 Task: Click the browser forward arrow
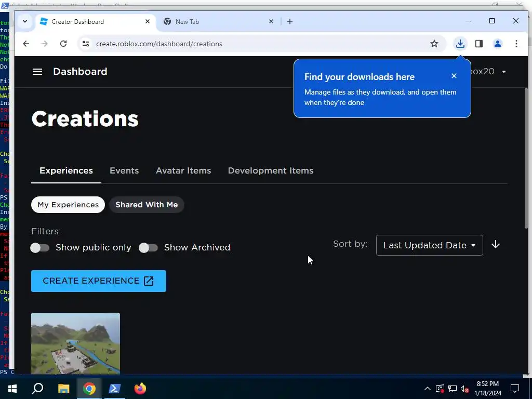[45, 44]
